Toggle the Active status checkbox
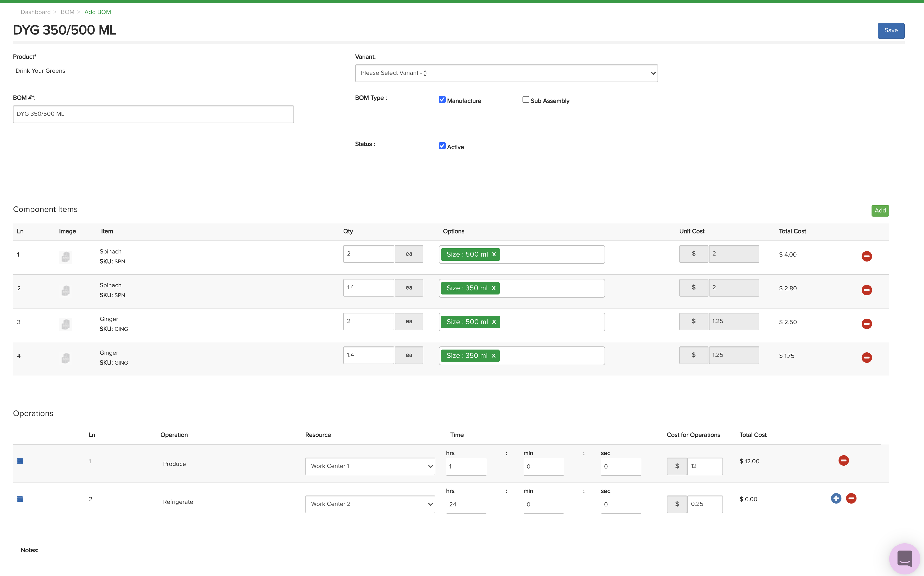This screenshot has width=924, height=576. (442, 146)
